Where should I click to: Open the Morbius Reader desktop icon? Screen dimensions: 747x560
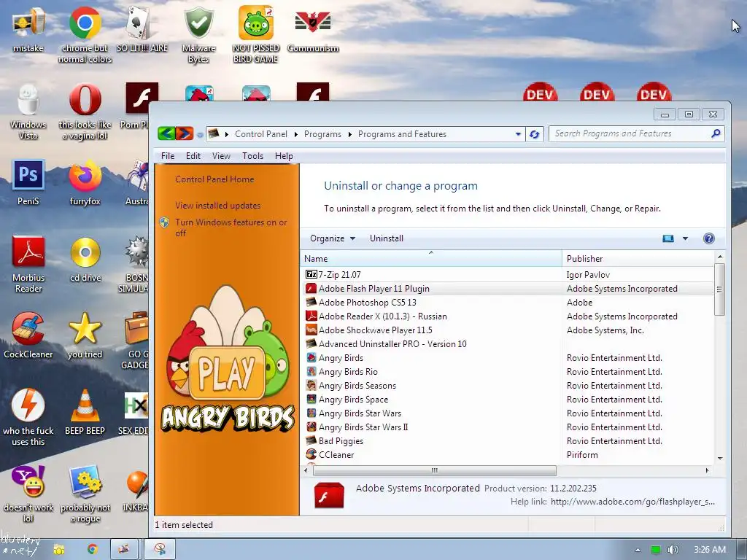click(28, 264)
